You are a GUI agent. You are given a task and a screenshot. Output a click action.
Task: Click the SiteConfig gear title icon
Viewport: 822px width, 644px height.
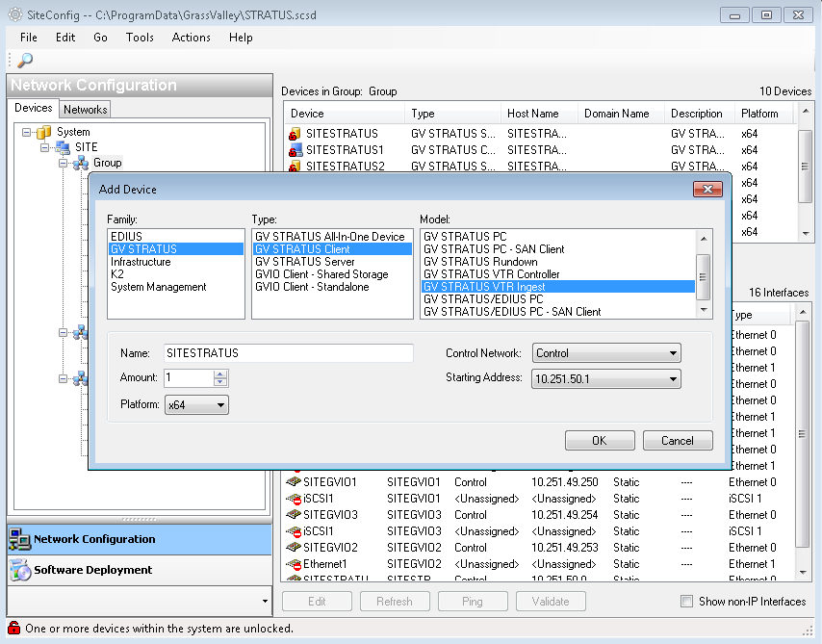[x=15, y=14]
